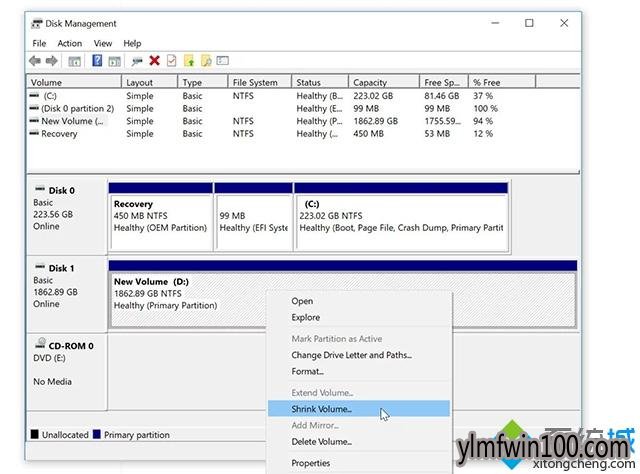
Task: Select the Recovery volume list row name
Action: (x=59, y=134)
